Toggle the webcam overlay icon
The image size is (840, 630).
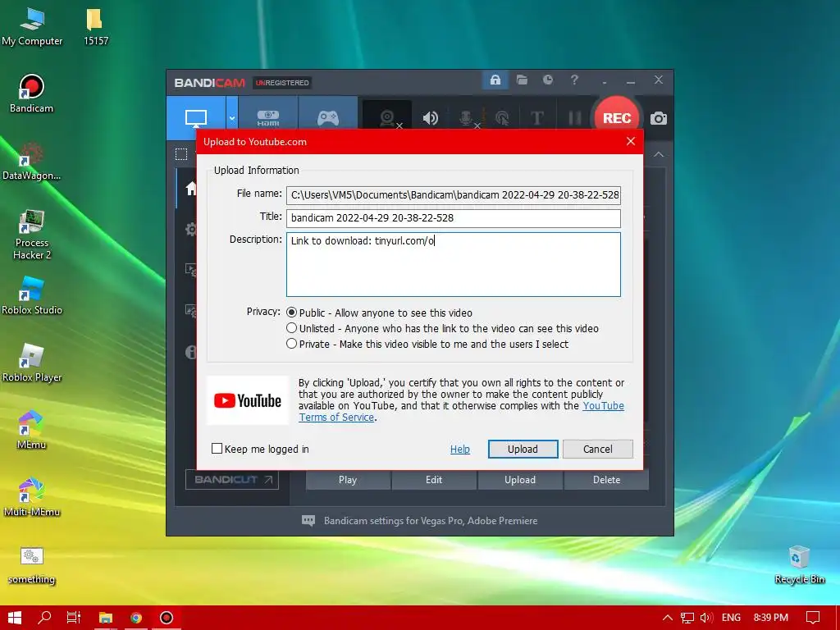click(x=387, y=118)
